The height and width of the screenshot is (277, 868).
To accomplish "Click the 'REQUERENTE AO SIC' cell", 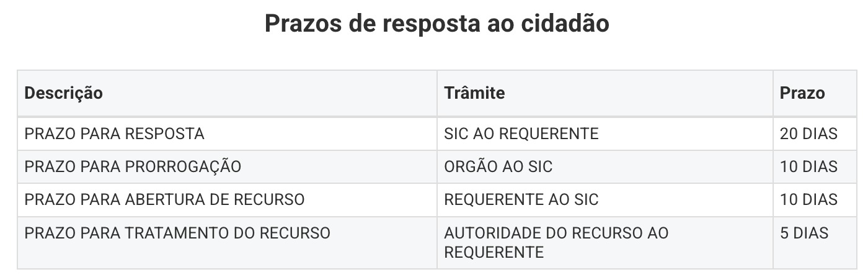I will pos(521,200).
